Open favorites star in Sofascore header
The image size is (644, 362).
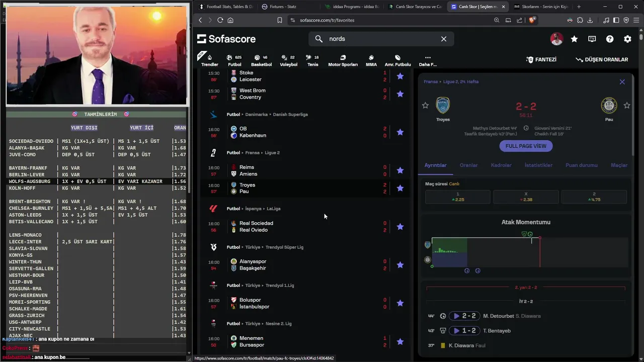click(x=574, y=39)
